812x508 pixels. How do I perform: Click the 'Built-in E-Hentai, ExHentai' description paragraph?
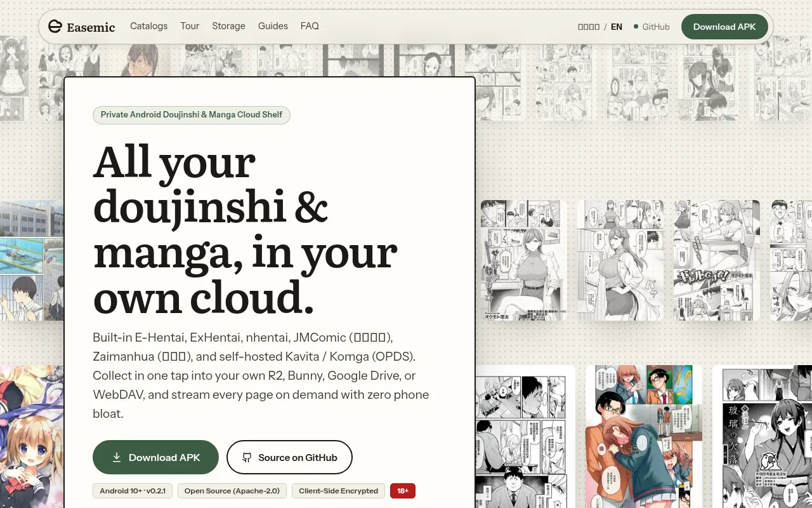(261, 375)
